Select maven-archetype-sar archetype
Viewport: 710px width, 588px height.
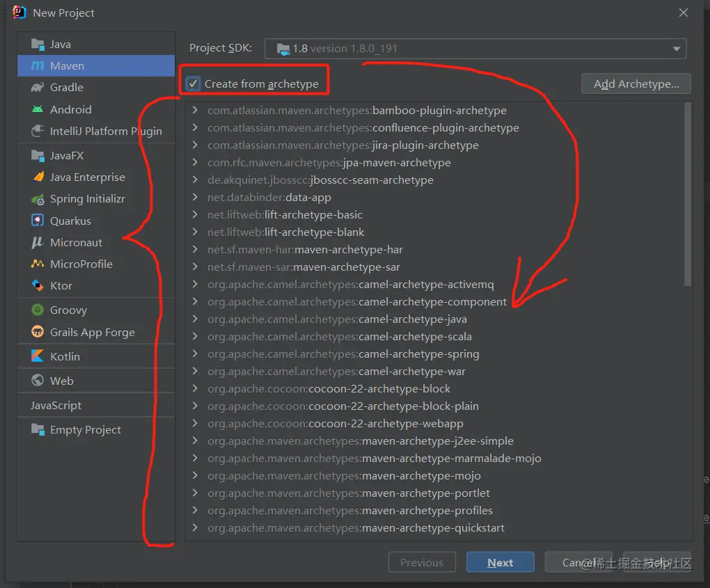point(303,267)
